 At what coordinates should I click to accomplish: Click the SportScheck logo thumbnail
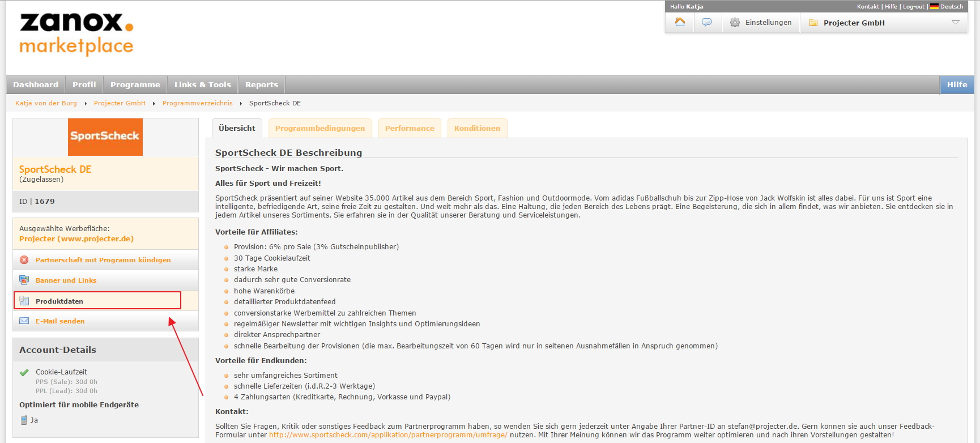tap(105, 137)
